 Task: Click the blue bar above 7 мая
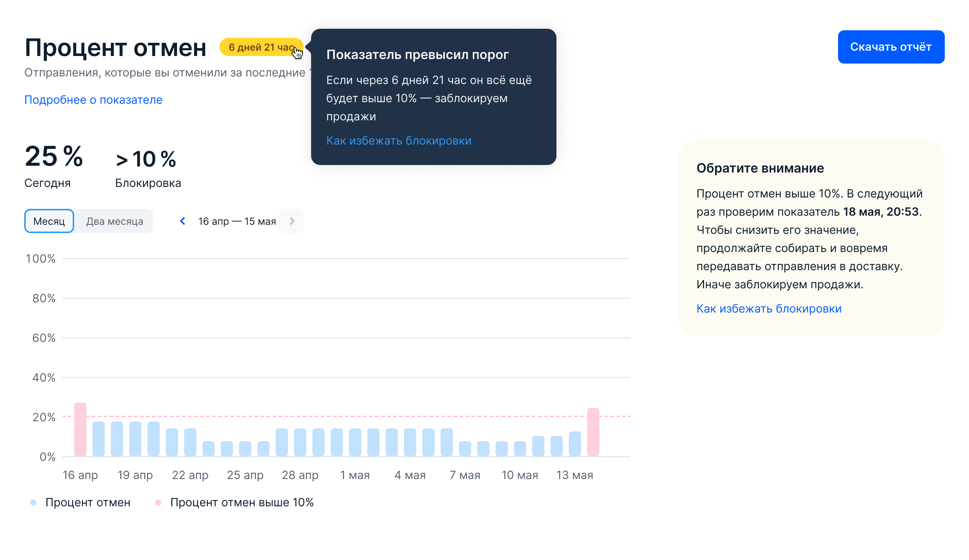465,449
